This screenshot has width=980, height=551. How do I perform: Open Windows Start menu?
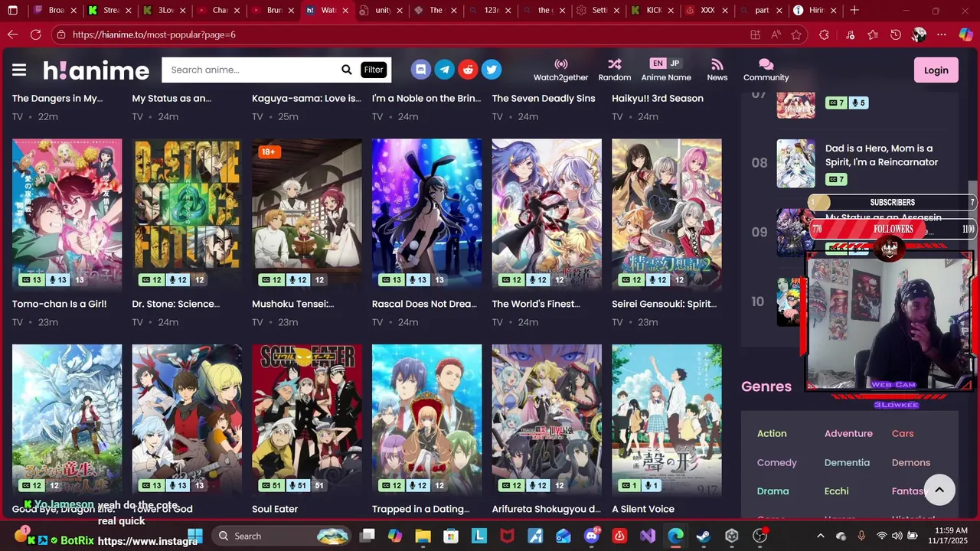tap(195, 536)
